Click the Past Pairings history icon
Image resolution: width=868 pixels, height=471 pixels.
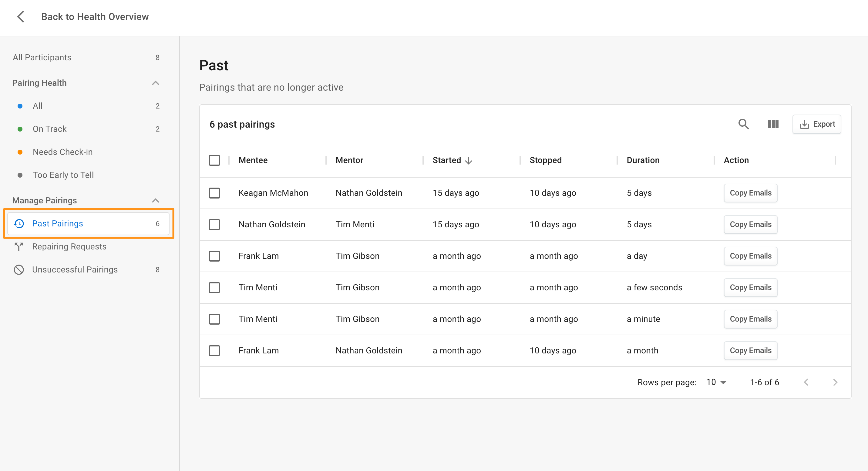[x=19, y=224]
